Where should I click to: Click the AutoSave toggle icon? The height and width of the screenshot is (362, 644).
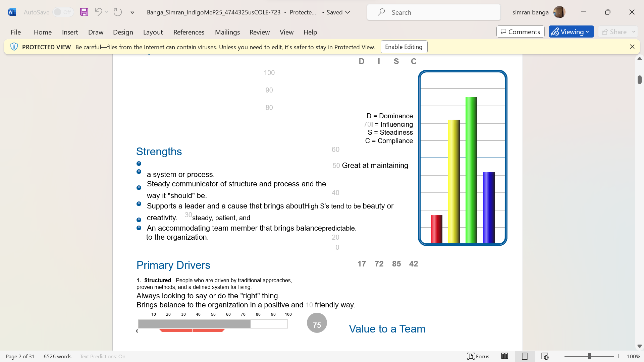(62, 12)
